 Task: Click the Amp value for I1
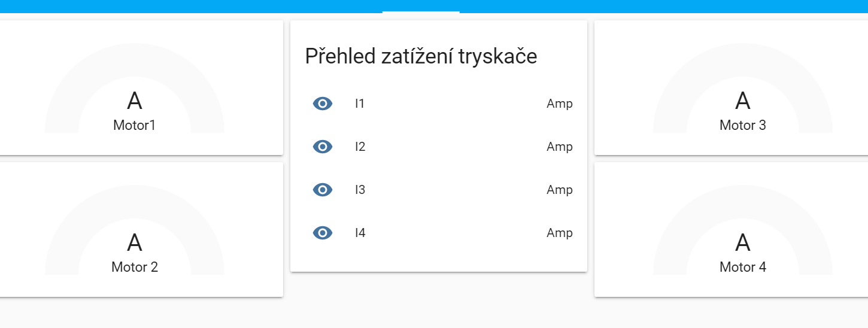[x=559, y=104]
